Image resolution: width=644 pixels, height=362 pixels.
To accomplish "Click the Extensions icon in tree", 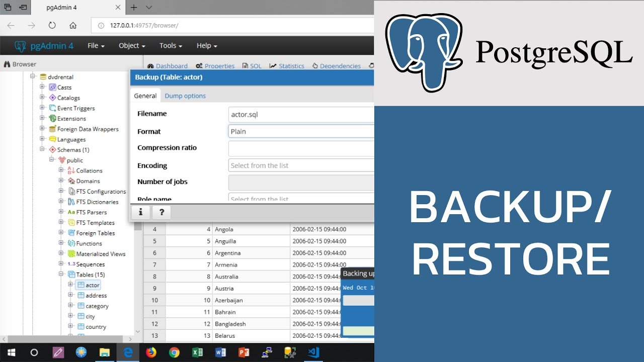I will point(52,119).
